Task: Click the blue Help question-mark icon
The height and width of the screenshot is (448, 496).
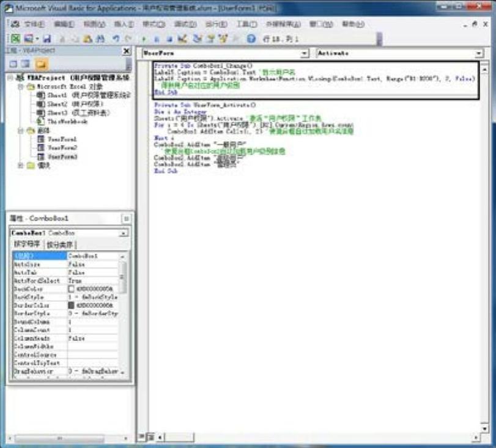Action: [251, 39]
